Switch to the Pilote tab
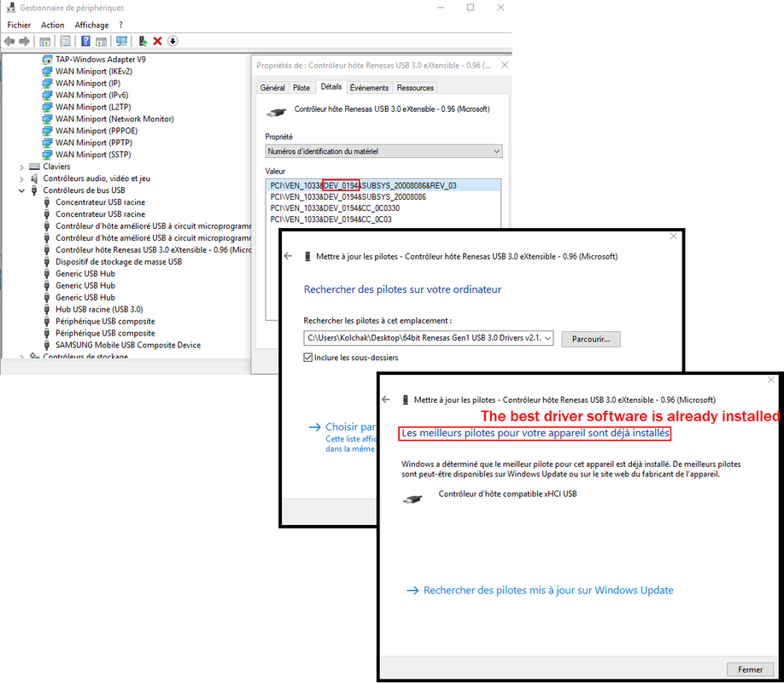Screen dimensions: 784x683 click(301, 87)
